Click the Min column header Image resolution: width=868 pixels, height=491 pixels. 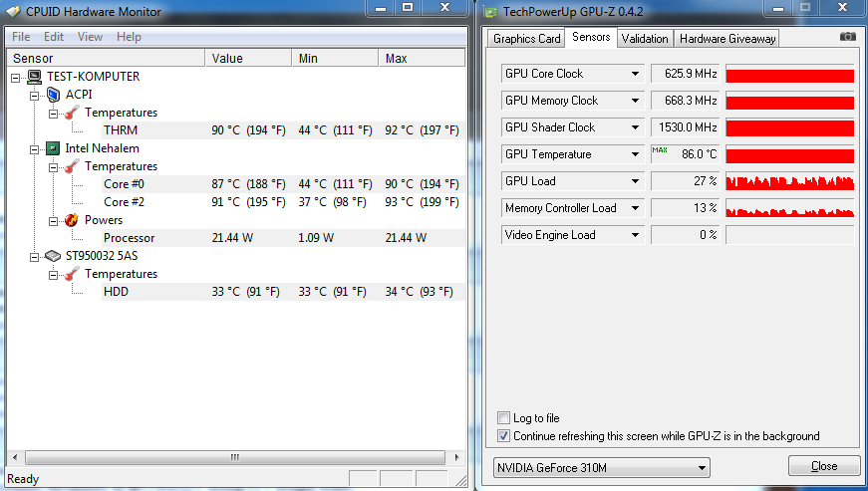coord(335,58)
